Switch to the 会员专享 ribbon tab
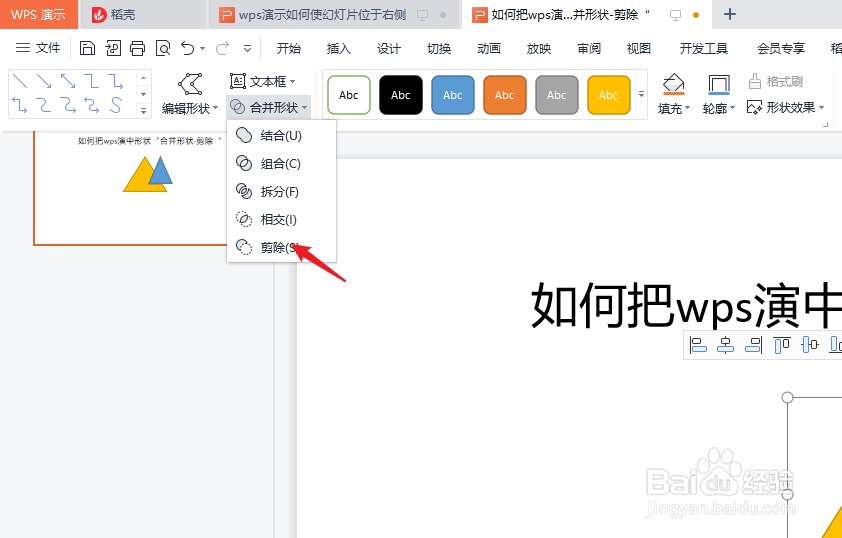 pyautogui.click(x=781, y=48)
